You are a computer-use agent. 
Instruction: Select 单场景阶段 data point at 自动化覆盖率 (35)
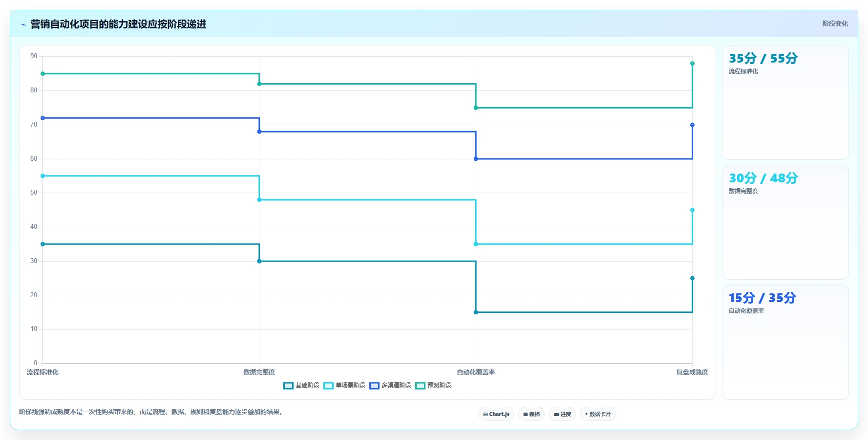[476, 244]
